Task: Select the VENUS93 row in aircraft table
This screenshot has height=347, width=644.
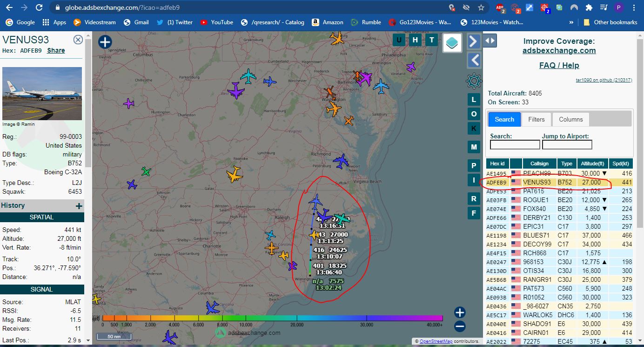Action: tap(560, 182)
